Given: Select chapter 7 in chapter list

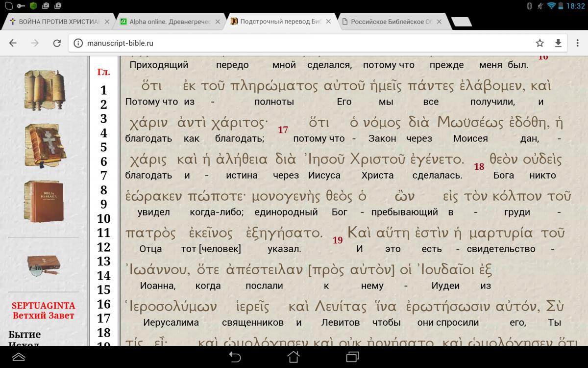Looking at the screenshot, I should [103, 176].
